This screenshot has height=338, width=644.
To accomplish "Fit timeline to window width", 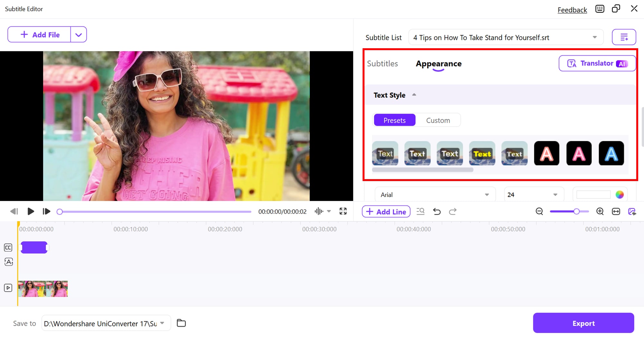I will coord(616,211).
